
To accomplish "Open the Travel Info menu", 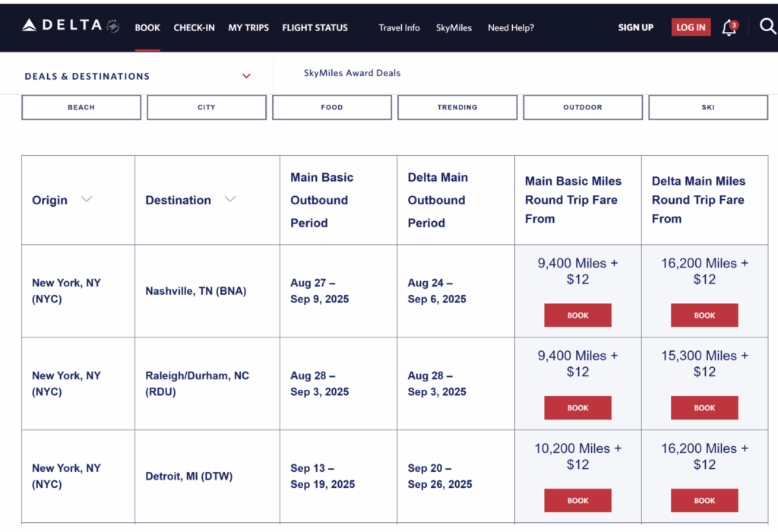I will pyautogui.click(x=399, y=28).
